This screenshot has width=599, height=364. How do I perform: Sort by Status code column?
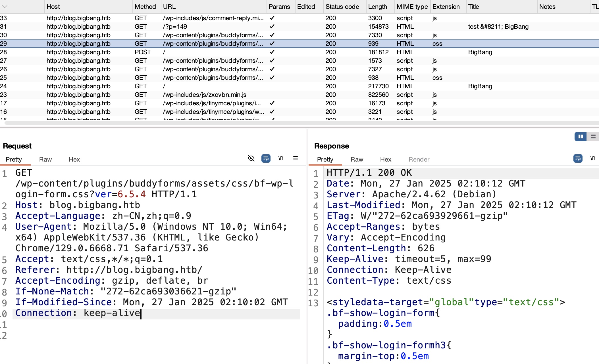(x=342, y=7)
